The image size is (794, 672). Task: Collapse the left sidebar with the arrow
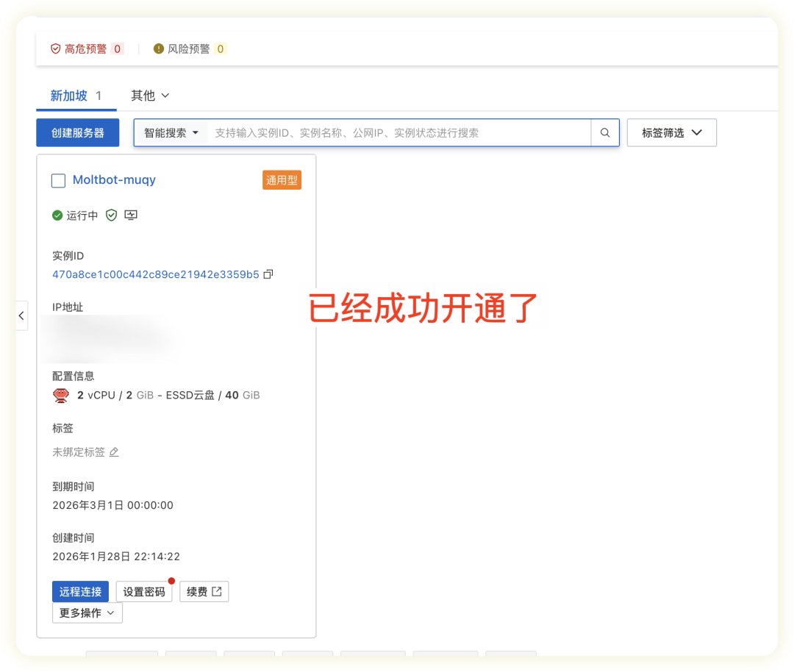click(x=21, y=315)
